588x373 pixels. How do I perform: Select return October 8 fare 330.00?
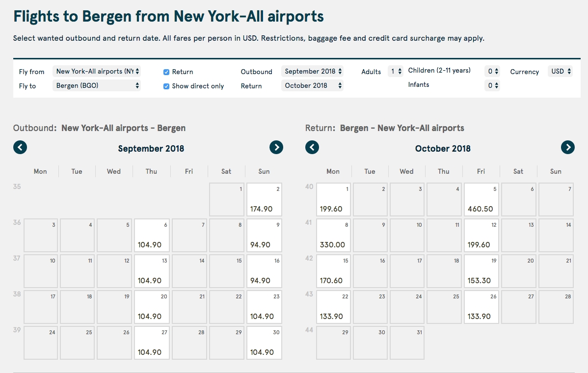[x=333, y=236]
